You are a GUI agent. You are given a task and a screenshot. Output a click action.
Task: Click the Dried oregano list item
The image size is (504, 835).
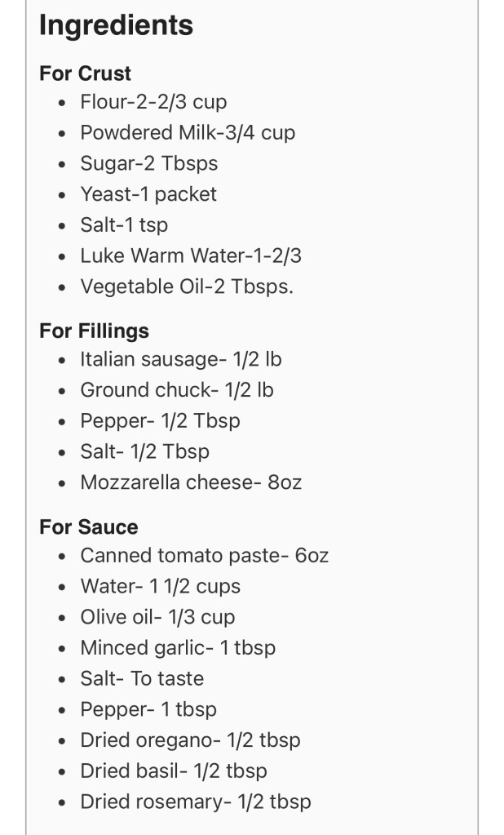tap(190, 740)
